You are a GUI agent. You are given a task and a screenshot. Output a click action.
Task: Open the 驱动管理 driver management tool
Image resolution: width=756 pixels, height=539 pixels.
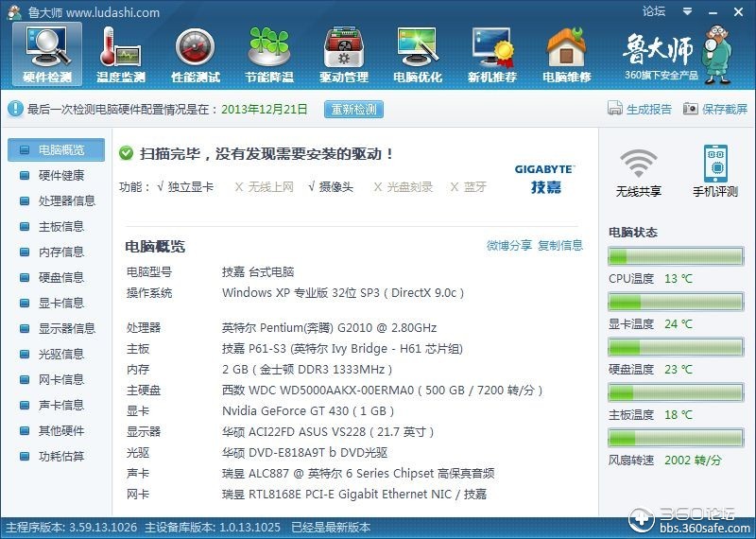(344, 54)
